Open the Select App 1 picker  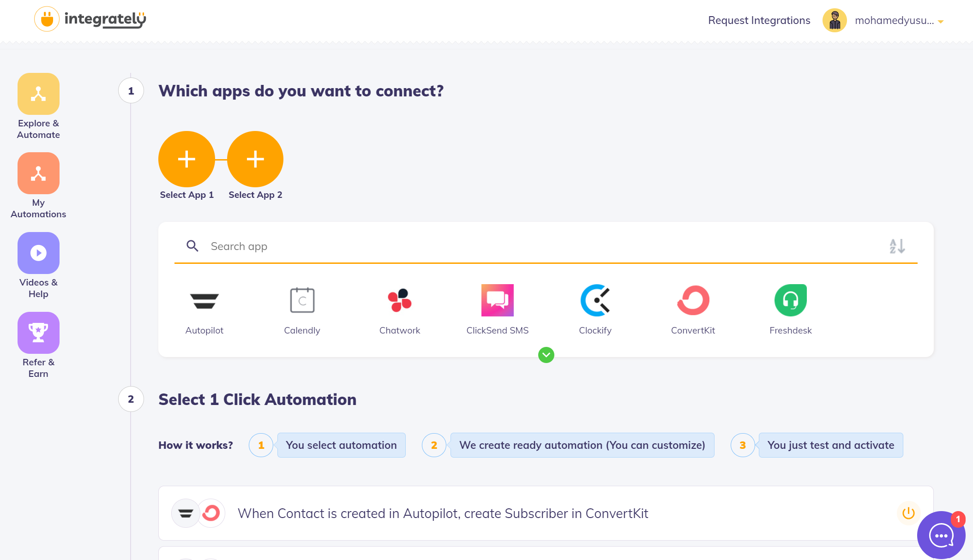pos(186,159)
